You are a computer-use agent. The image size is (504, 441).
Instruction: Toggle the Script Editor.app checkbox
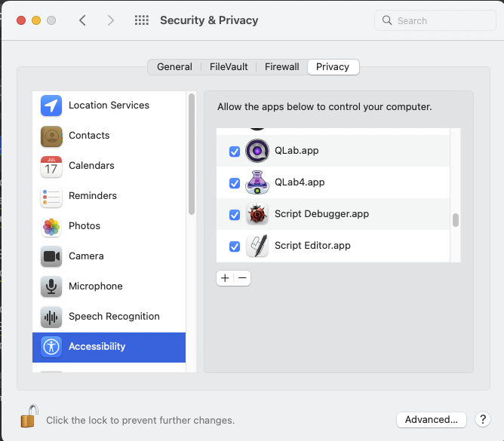(x=235, y=247)
